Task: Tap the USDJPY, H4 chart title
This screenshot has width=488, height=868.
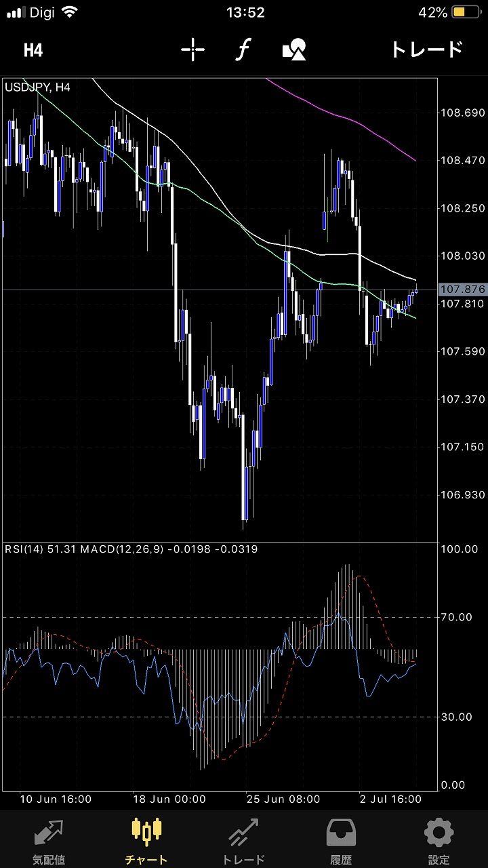Action: click(38, 87)
